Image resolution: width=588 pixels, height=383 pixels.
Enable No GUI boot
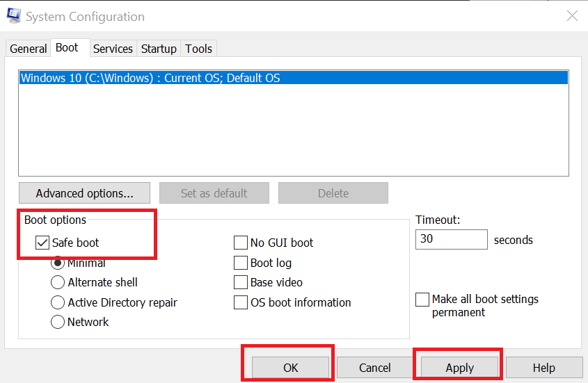pos(240,243)
